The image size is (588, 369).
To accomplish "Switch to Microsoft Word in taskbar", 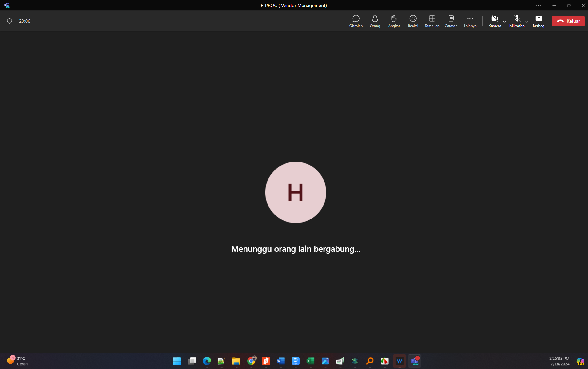I will pyautogui.click(x=281, y=361).
